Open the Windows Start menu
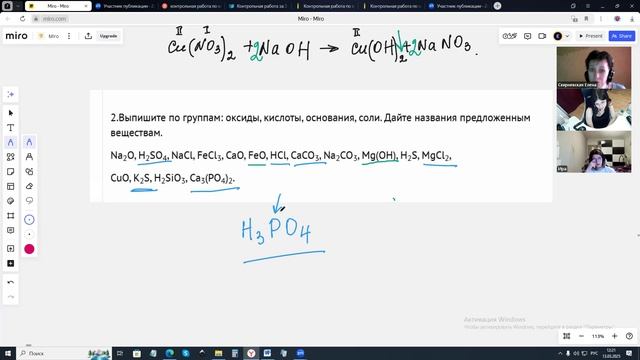The width and height of the screenshot is (640, 360). click(8, 353)
